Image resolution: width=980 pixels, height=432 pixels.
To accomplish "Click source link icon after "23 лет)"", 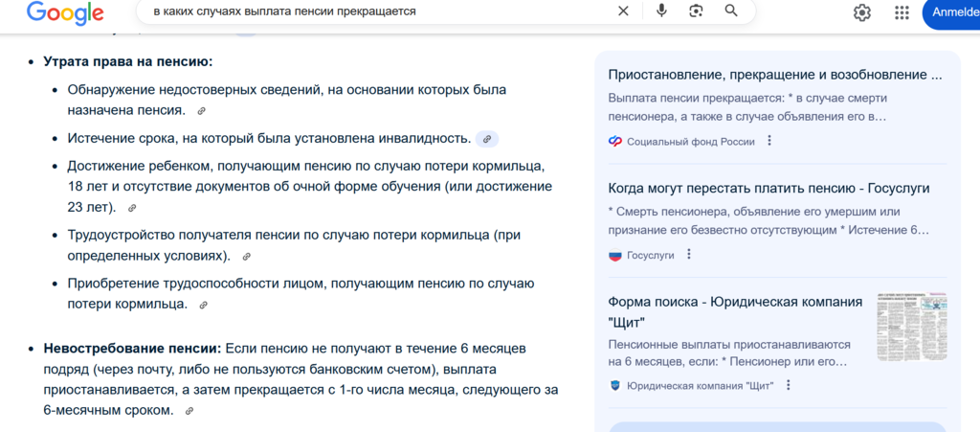I will tap(132, 208).
